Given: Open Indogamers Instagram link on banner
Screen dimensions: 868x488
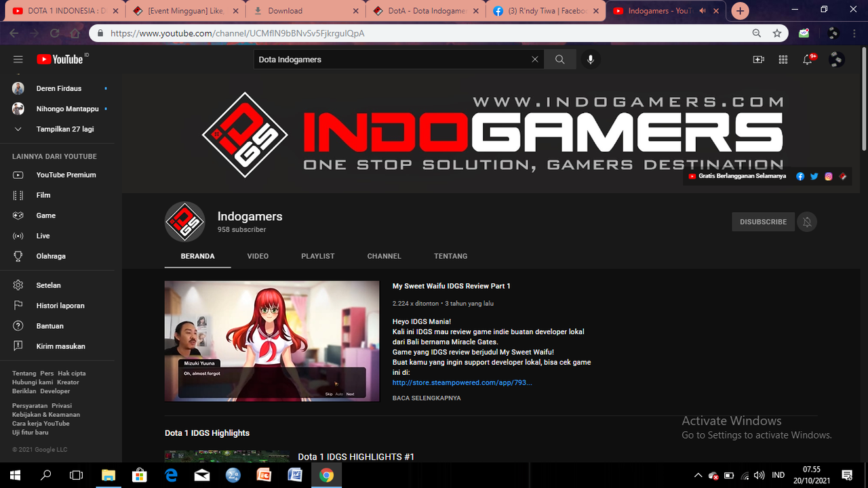Looking at the screenshot, I should (829, 176).
